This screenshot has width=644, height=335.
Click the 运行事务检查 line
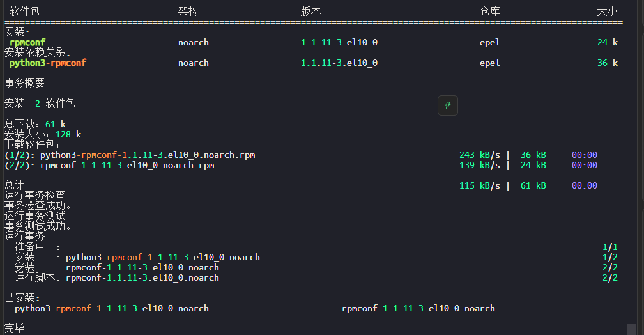(x=35, y=196)
